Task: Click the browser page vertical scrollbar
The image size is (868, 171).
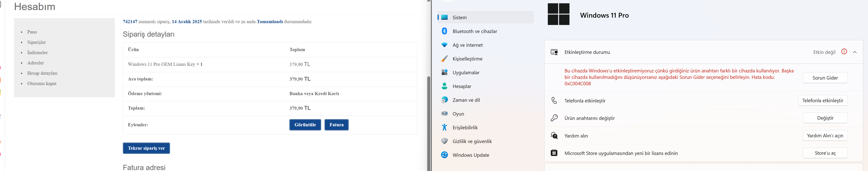Action: click(x=429, y=123)
